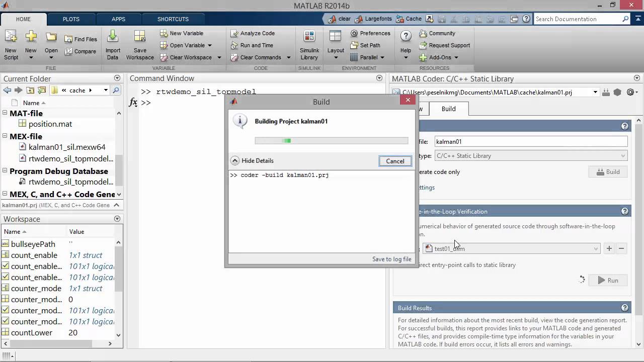The image size is (644, 362).
Task: Switch to the SHORTCUTS ribbon tab
Action: tap(173, 19)
